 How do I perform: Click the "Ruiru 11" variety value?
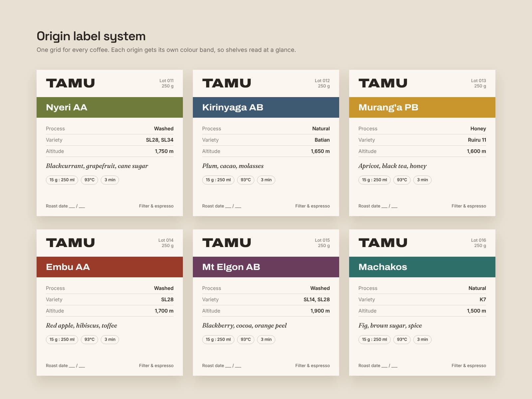(x=477, y=140)
